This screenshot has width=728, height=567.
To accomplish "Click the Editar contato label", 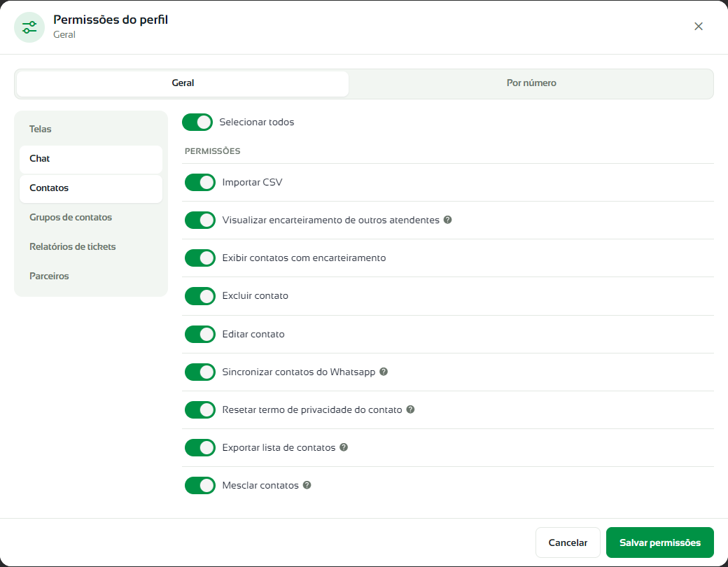I will pos(253,334).
